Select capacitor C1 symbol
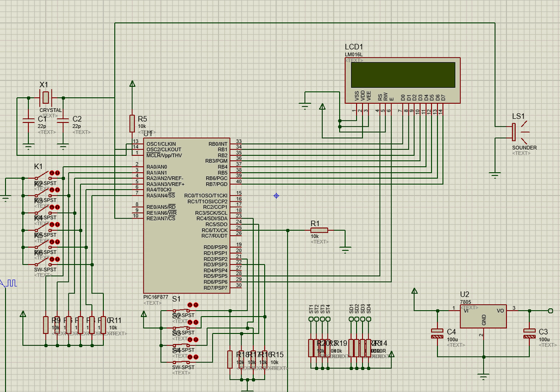The width and height of the screenshot is (560, 392). tap(28, 120)
